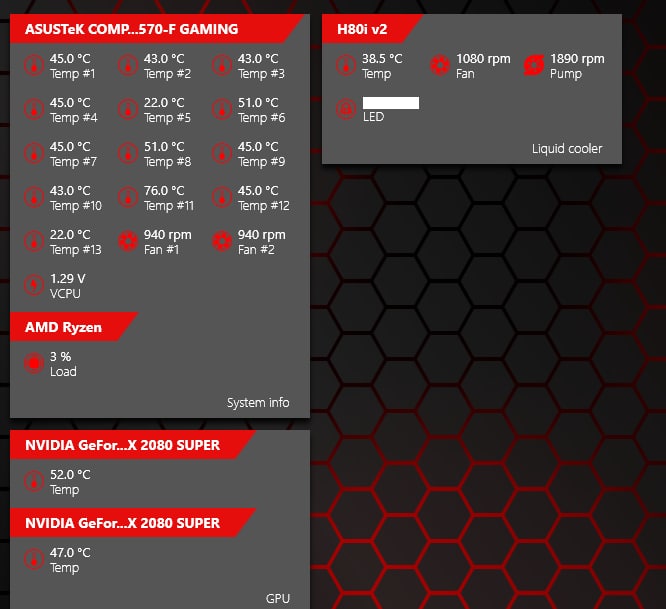
Task: Open the white LED color swatch
Action: pyautogui.click(x=391, y=103)
